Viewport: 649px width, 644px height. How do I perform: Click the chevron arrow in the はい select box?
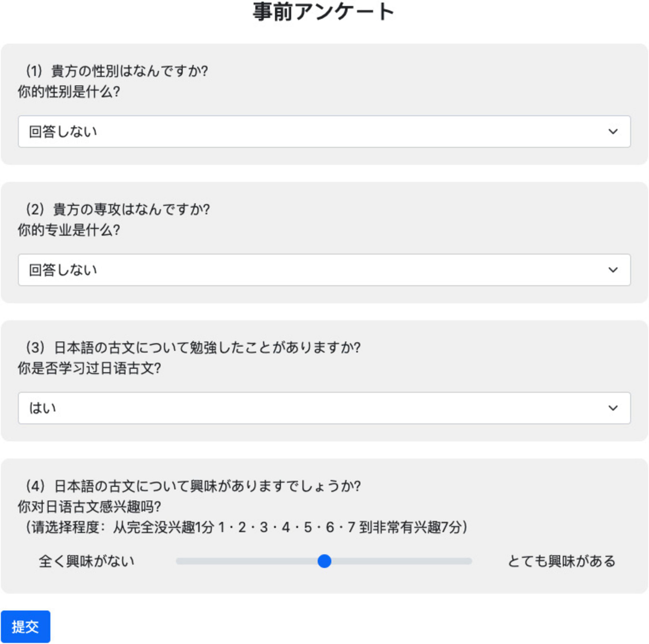coord(613,408)
